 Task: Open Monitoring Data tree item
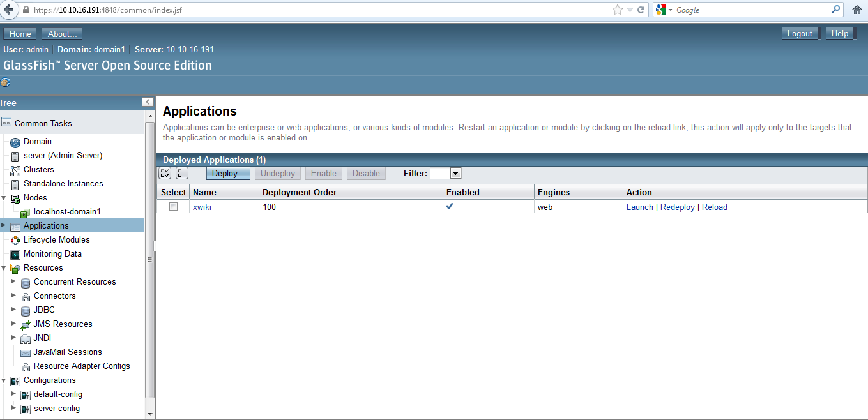tap(52, 254)
